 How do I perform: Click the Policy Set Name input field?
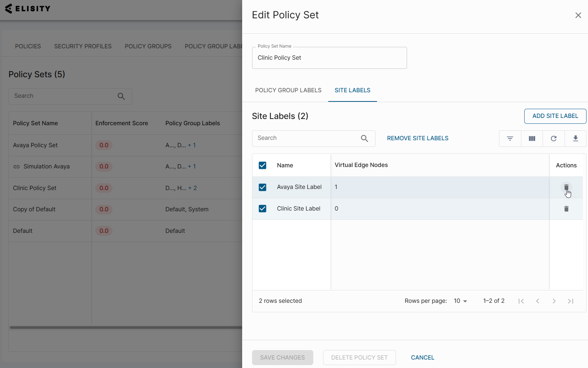pos(329,58)
